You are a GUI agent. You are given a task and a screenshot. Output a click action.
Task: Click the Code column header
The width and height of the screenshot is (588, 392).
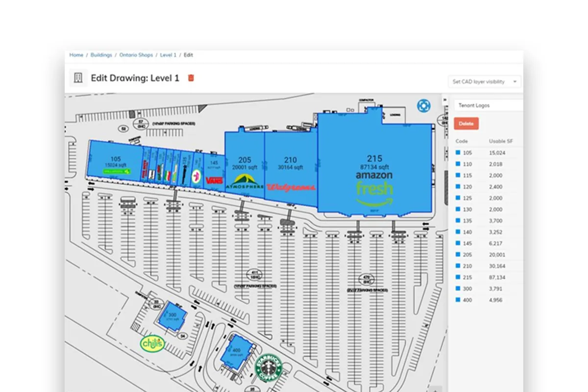462,141
